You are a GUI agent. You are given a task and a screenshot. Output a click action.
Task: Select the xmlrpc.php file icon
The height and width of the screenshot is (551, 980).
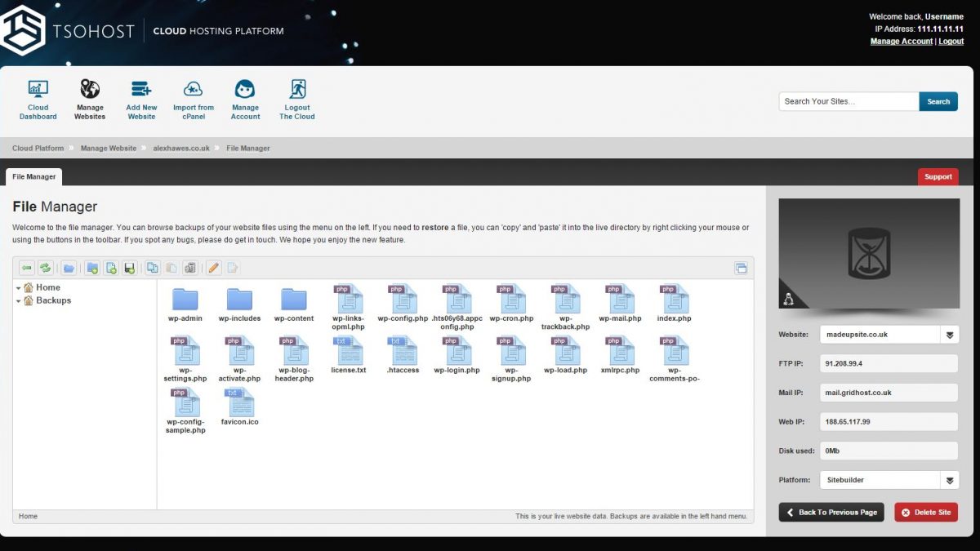click(620, 351)
